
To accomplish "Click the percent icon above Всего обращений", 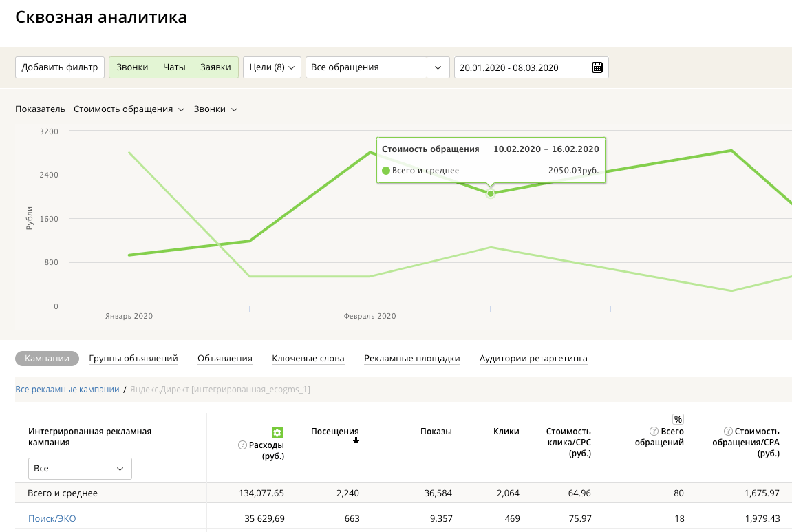I will [x=678, y=419].
